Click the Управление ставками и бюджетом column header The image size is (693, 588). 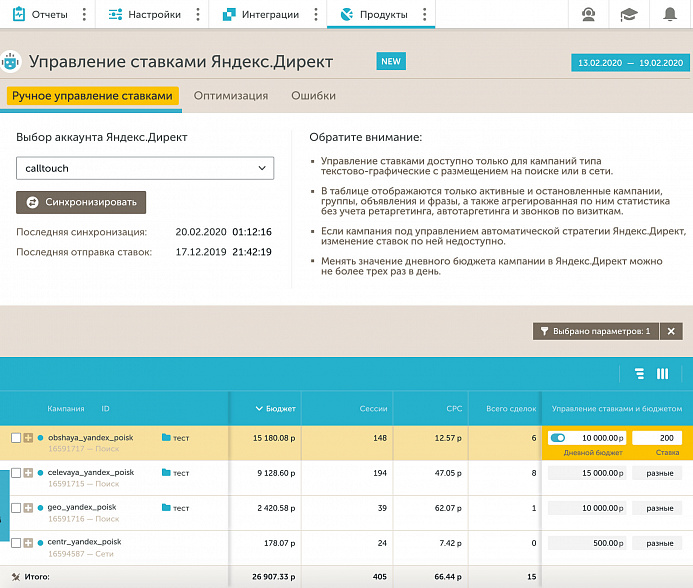point(617,409)
